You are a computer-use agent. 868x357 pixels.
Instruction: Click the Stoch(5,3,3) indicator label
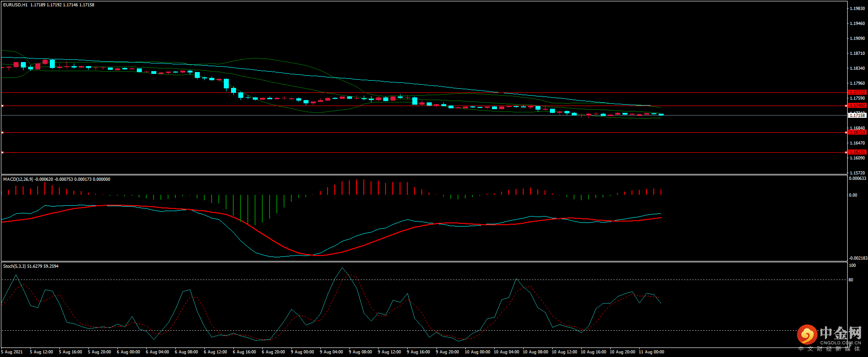click(x=14, y=266)
